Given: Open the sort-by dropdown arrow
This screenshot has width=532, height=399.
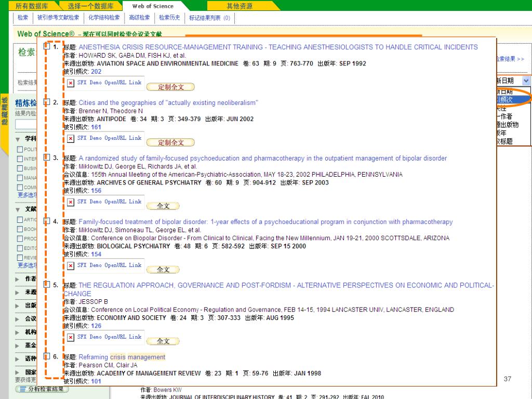Looking at the screenshot, I should click(526, 81).
